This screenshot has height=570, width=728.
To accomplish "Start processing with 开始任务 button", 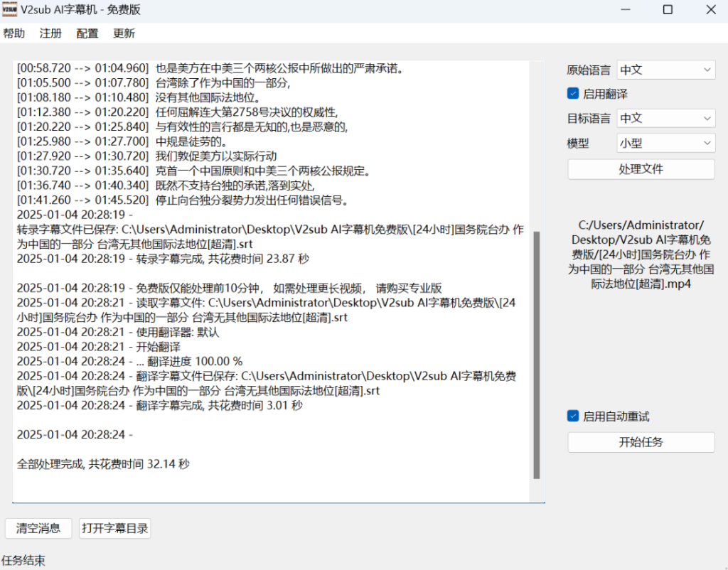I will coord(641,442).
